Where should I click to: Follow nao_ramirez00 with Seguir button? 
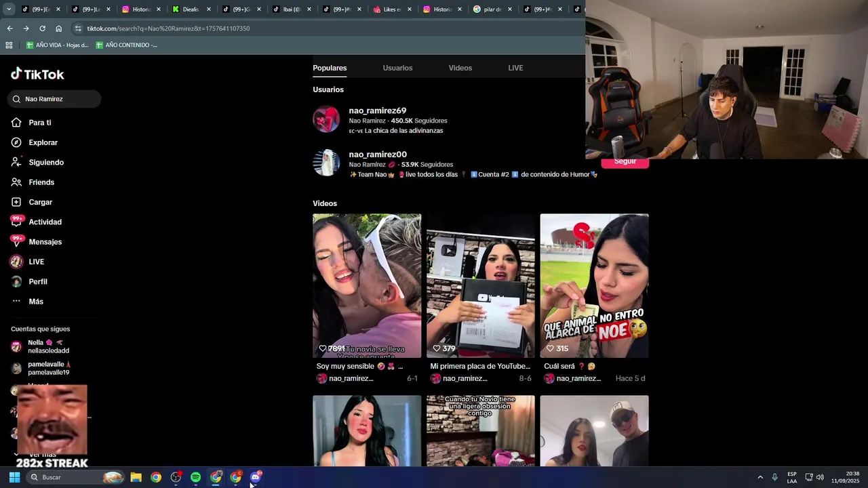click(x=625, y=162)
